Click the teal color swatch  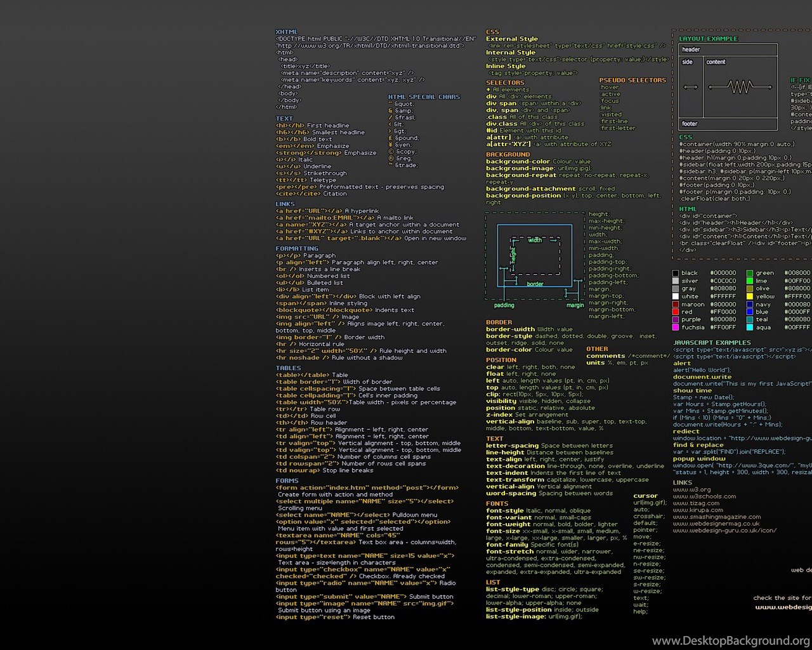(x=750, y=319)
